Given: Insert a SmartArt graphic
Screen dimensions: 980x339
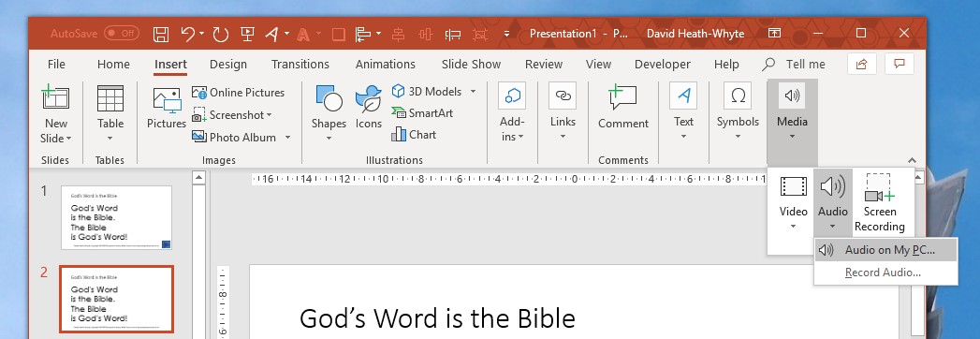Looking at the screenshot, I should point(422,113).
